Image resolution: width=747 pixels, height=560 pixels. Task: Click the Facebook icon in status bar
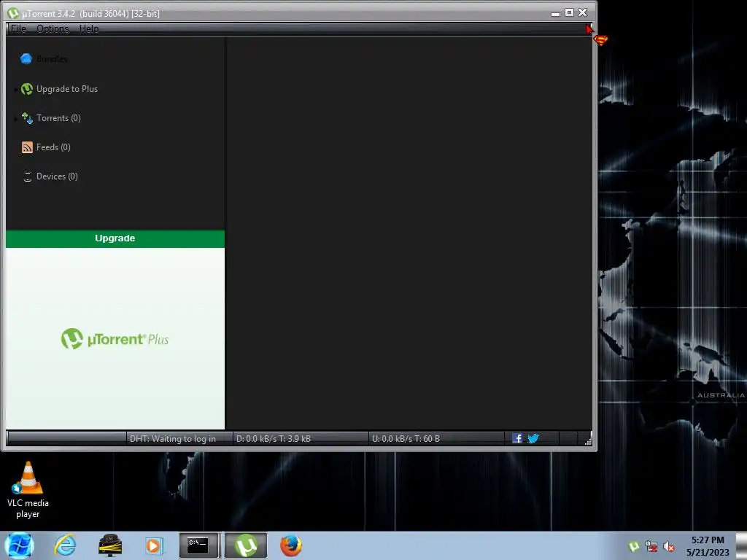(517, 438)
